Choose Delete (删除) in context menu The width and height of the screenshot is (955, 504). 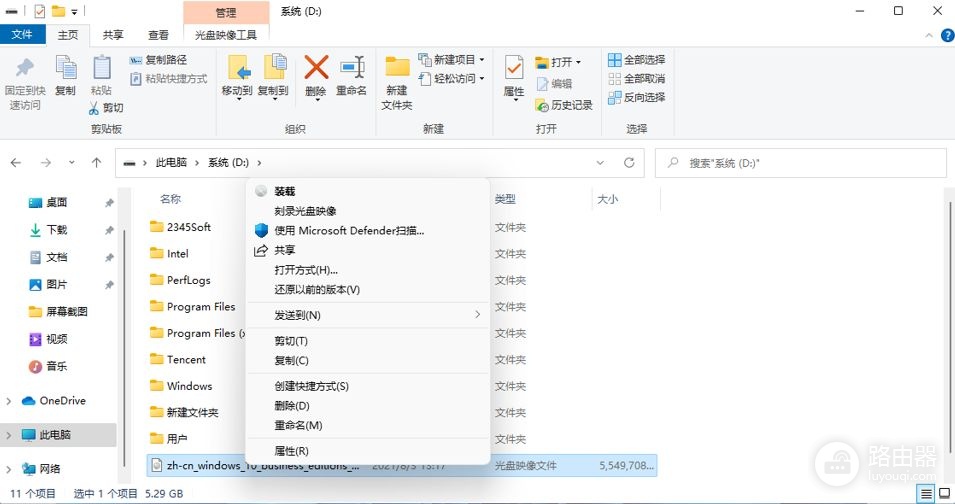(x=368, y=405)
